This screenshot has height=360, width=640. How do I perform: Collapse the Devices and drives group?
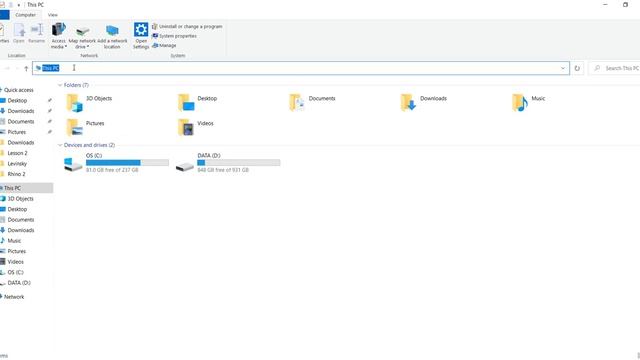coord(60,145)
